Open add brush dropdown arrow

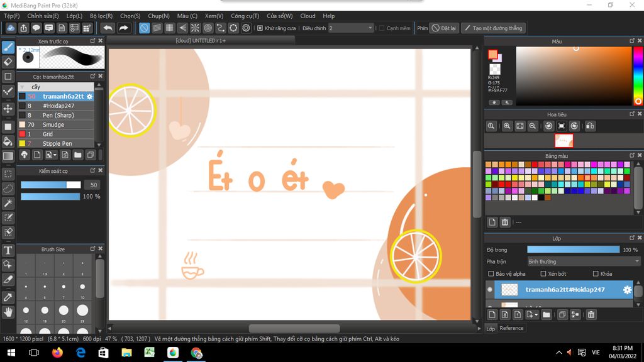coord(55,155)
